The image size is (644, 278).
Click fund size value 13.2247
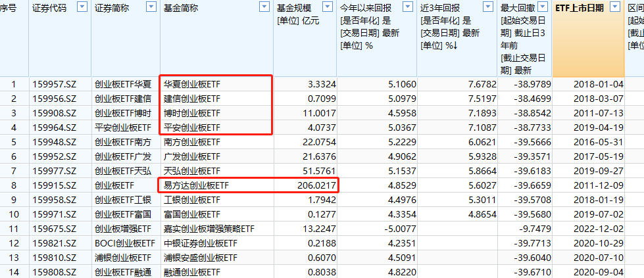coord(319,229)
